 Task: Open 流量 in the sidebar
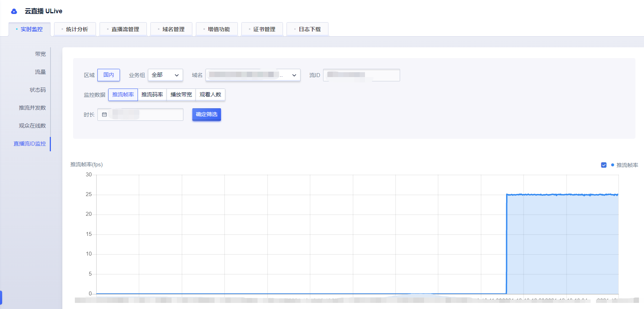[40, 72]
